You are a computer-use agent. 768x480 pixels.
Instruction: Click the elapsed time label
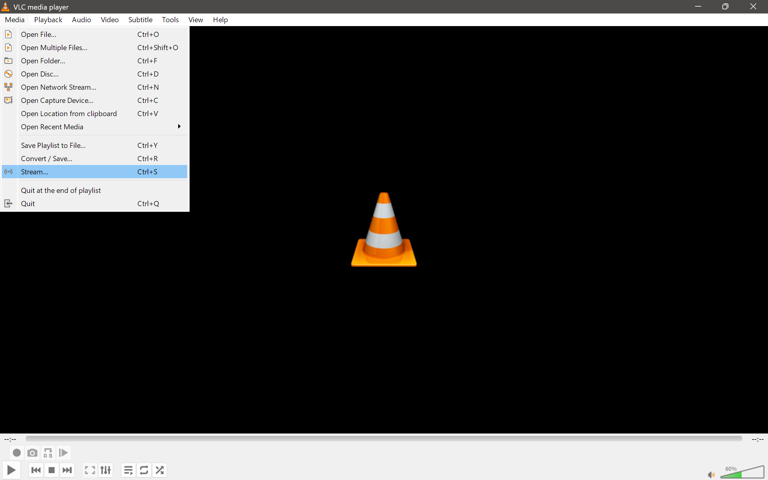tap(10, 439)
